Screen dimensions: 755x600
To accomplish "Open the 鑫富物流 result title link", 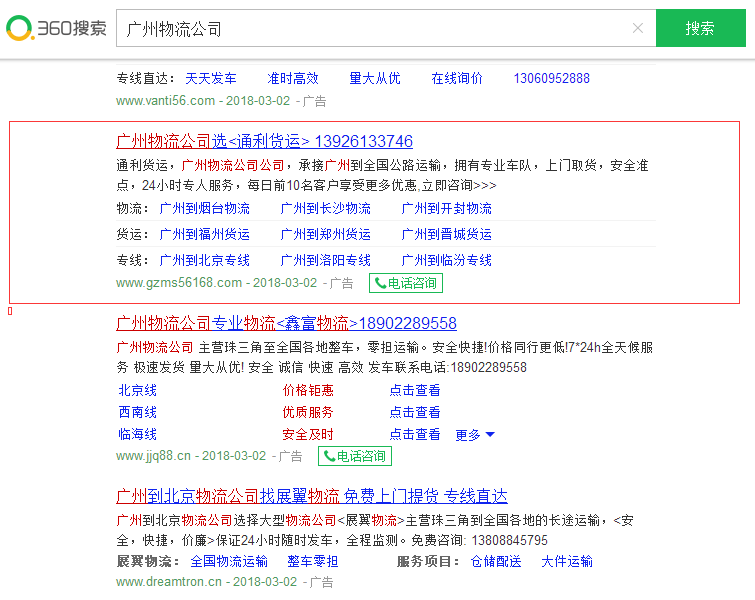I will (x=286, y=323).
